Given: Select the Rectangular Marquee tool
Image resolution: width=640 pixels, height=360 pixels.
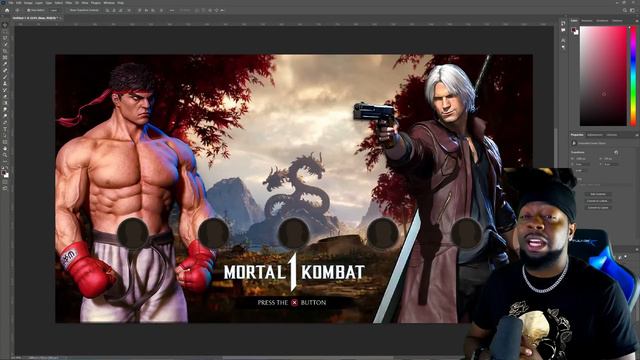Looking at the screenshot, I should 5,31.
